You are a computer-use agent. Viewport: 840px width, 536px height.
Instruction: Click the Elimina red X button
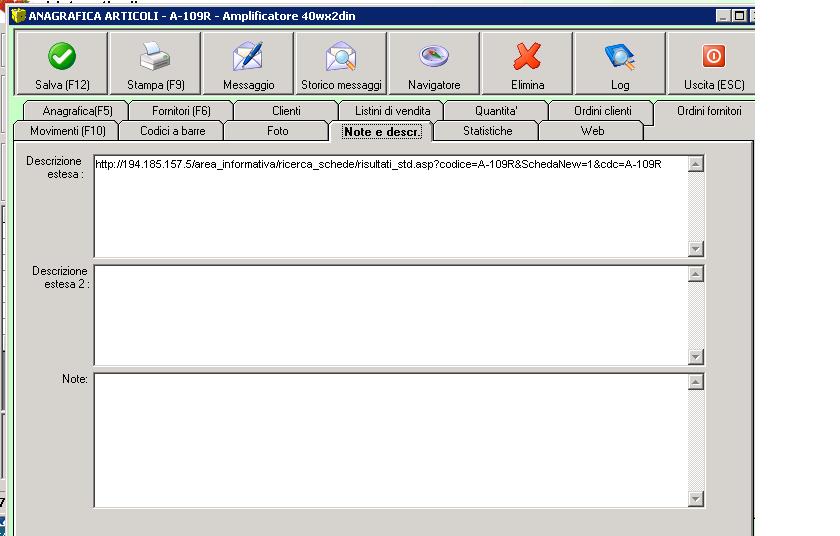point(528,63)
